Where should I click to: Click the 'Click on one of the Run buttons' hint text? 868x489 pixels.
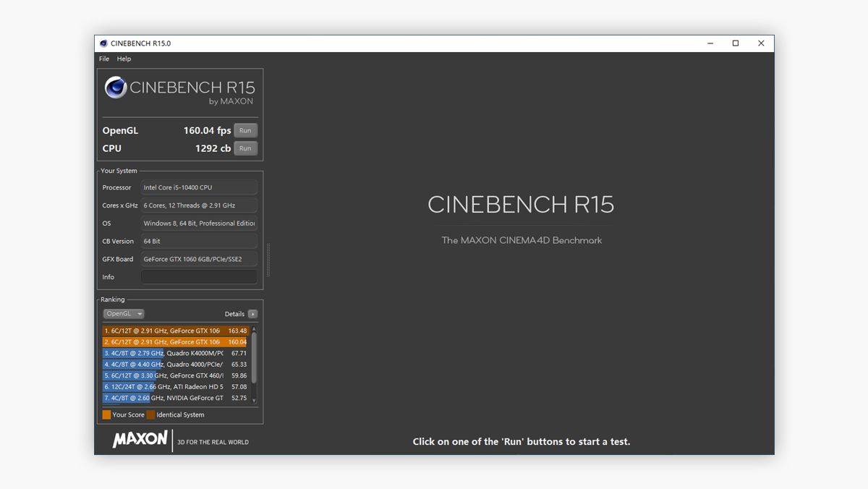click(x=522, y=441)
